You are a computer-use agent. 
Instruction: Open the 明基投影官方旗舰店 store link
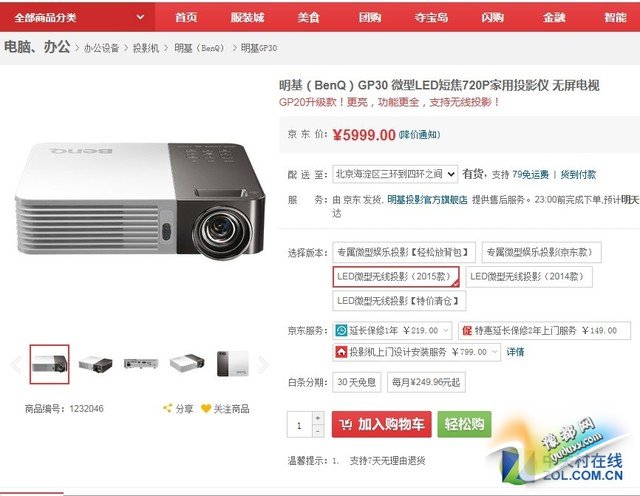(x=427, y=200)
